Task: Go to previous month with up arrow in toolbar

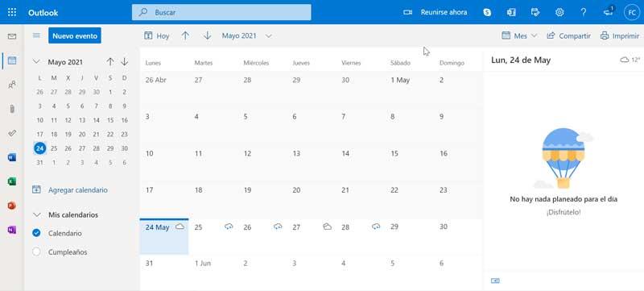Action: coord(185,35)
